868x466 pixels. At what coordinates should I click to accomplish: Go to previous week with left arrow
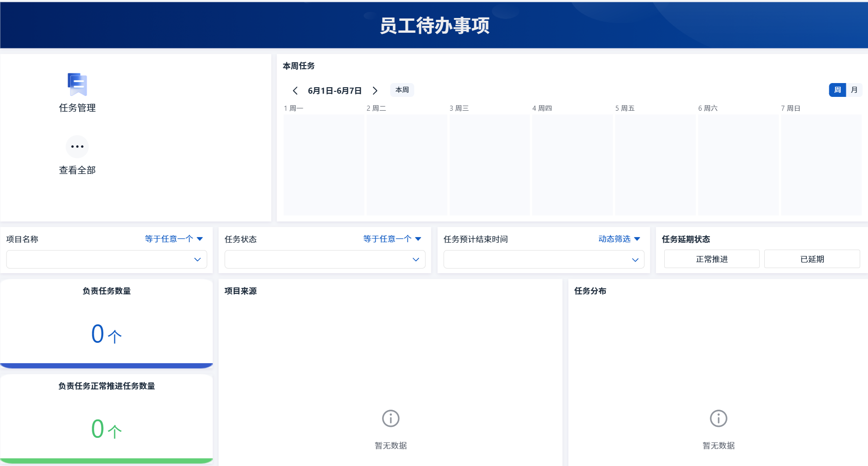tap(295, 90)
